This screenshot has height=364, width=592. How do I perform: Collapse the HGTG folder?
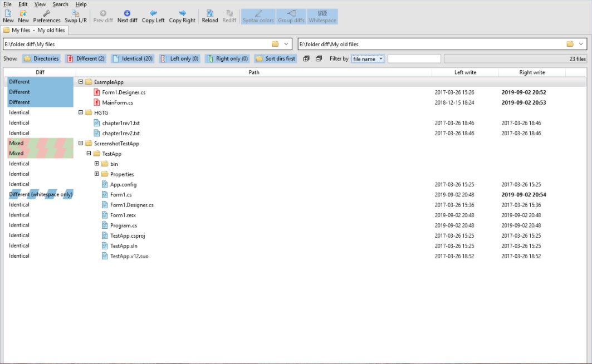click(x=80, y=112)
